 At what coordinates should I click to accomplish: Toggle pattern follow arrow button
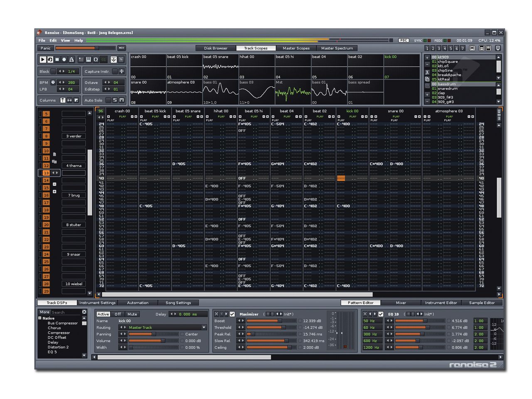point(113,60)
